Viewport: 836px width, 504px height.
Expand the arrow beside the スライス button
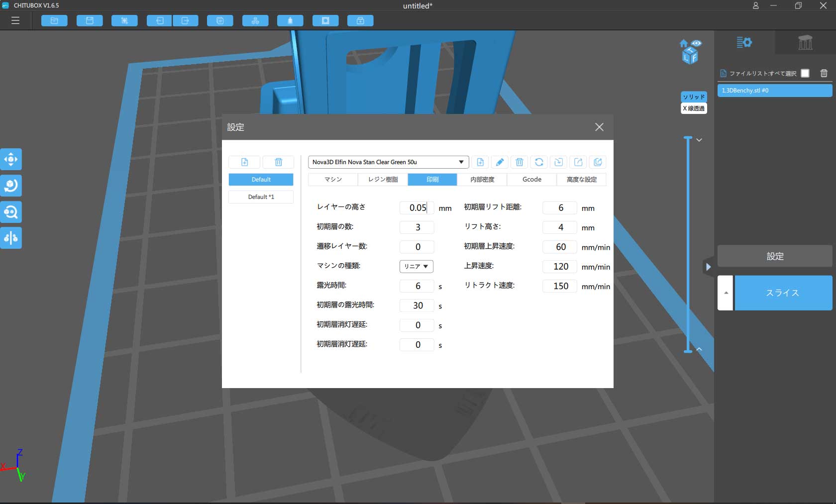point(726,293)
